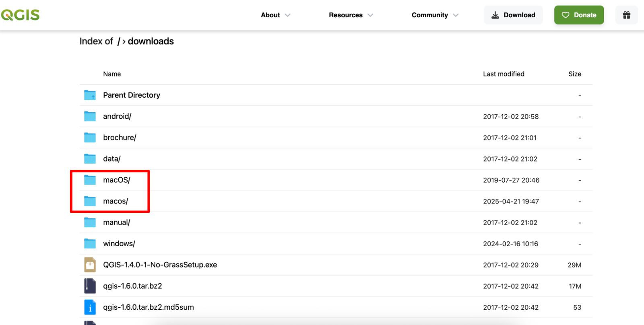644x325 pixels.
Task: Expand the Resources menu chevron
Action: [370, 15]
